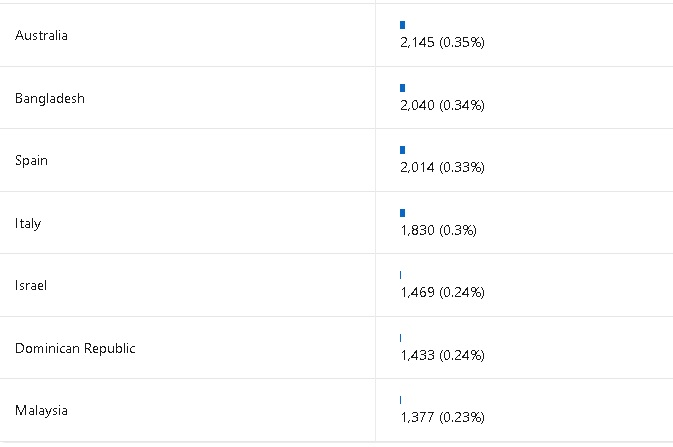Click the value 1,469 (0.24%)
673x447 pixels.
pyautogui.click(x=442, y=292)
